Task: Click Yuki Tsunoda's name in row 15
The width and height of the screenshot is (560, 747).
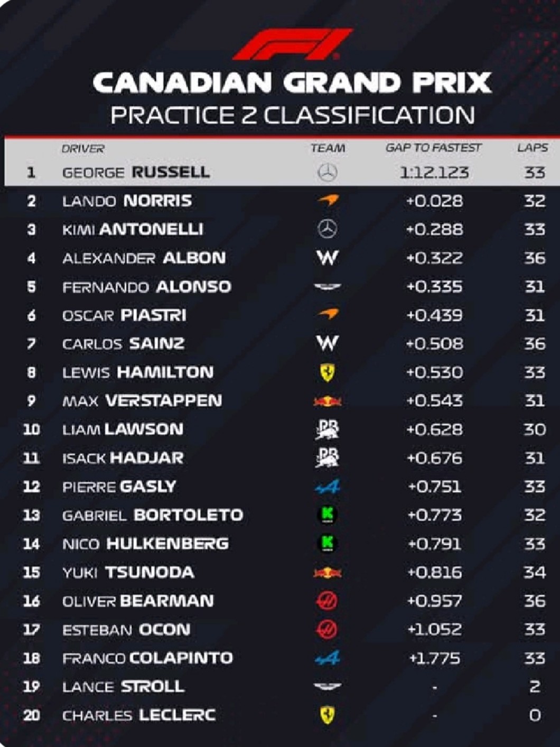Action: point(128,572)
